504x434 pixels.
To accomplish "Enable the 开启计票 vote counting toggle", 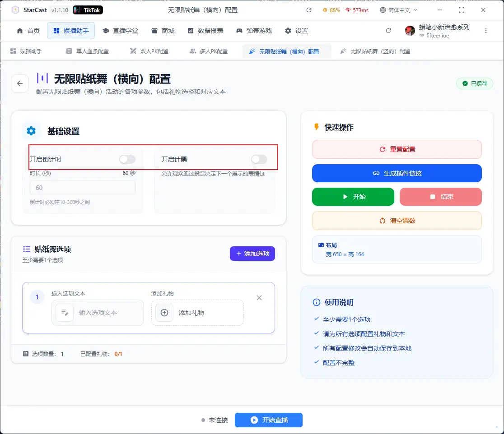I will (259, 159).
